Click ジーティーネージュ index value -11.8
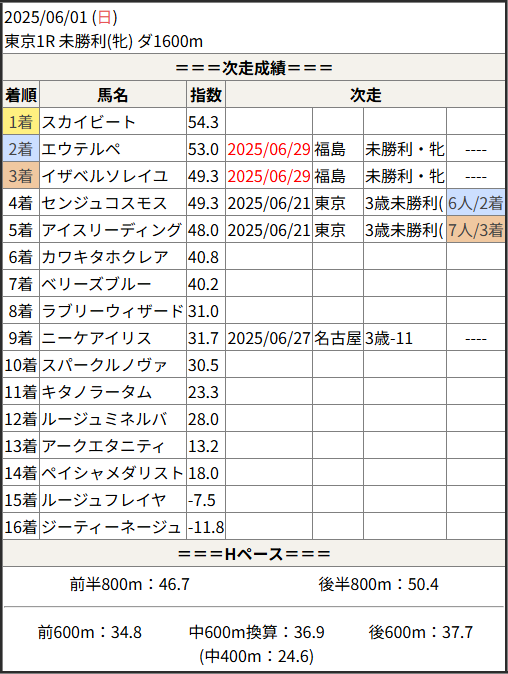The width and height of the screenshot is (508, 674). (206, 527)
